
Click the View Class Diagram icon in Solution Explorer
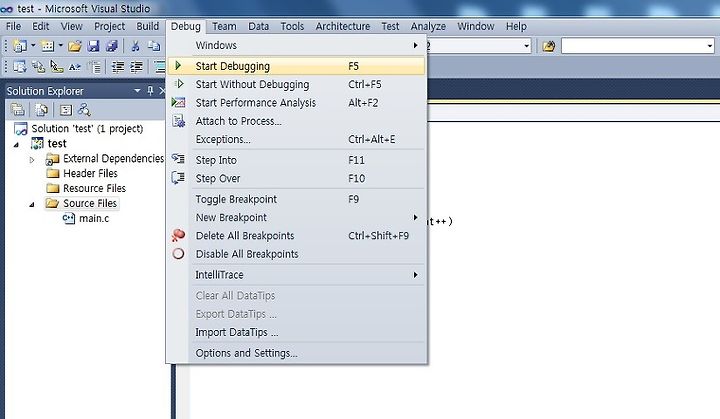coord(84,109)
